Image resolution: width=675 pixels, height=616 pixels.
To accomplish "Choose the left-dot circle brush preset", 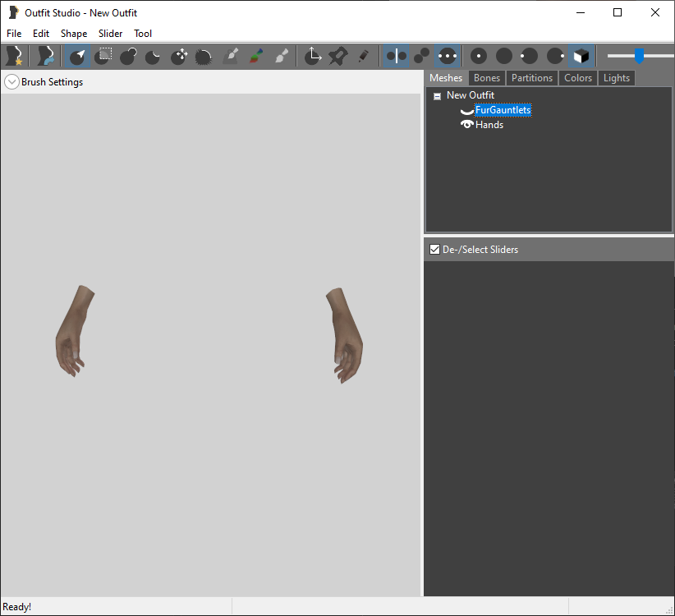I will click(x=530, y=56).
